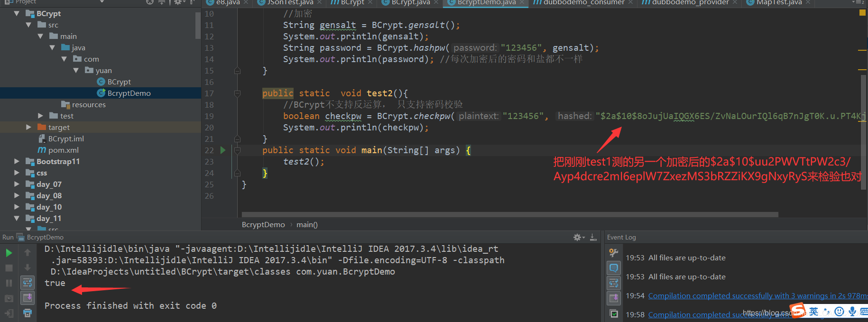Viewport: 868px width, 322px height.
Task: Click BcryptDemo in the breadcrumb bar
Action: [263, 224]
